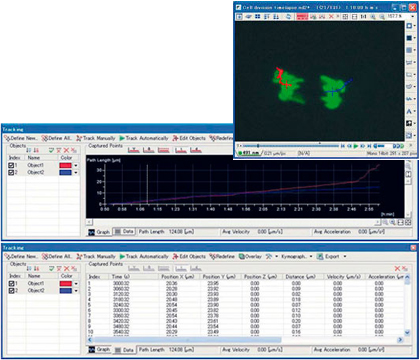Open Object1 color dropdown in lower Tracking window

coord(76,283)
